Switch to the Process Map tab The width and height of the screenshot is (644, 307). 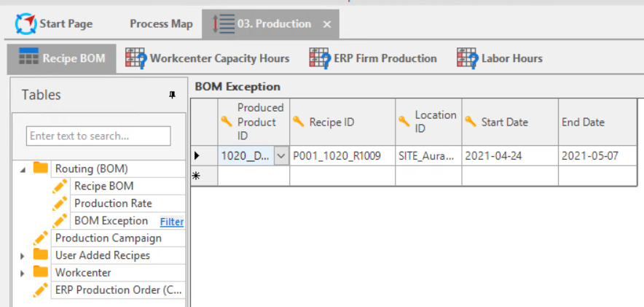tap(161, 24)
